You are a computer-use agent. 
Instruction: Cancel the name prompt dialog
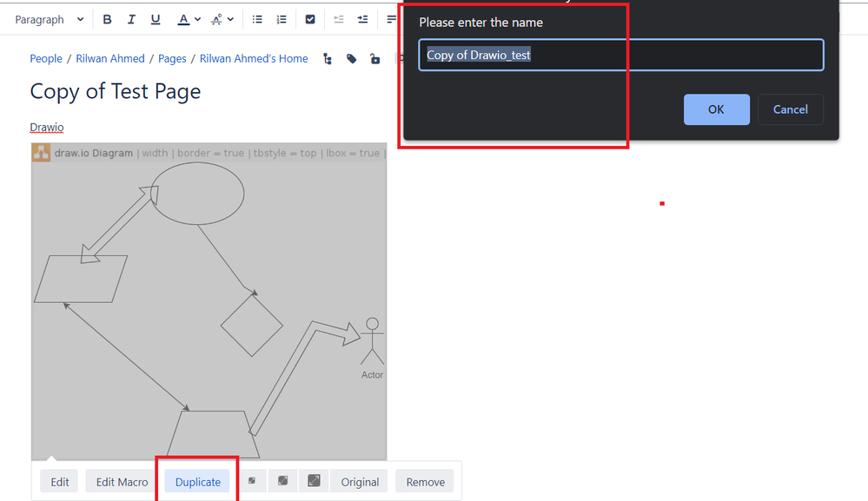click(791, 109)
